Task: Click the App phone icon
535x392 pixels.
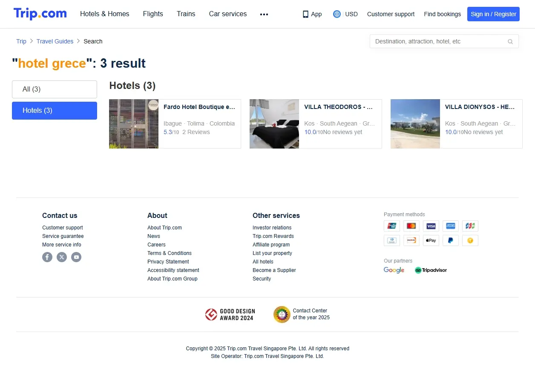Action: click(305, 14)
